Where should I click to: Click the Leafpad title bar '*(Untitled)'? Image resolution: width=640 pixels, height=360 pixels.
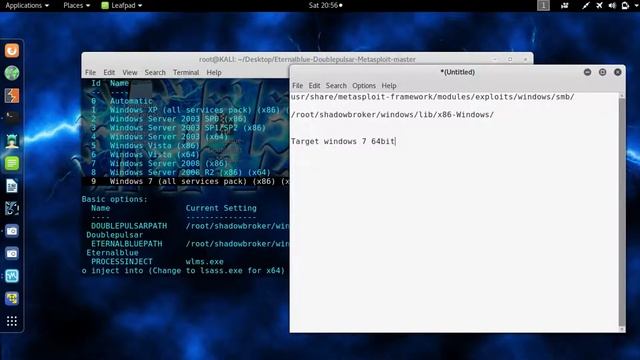(457, 72)
